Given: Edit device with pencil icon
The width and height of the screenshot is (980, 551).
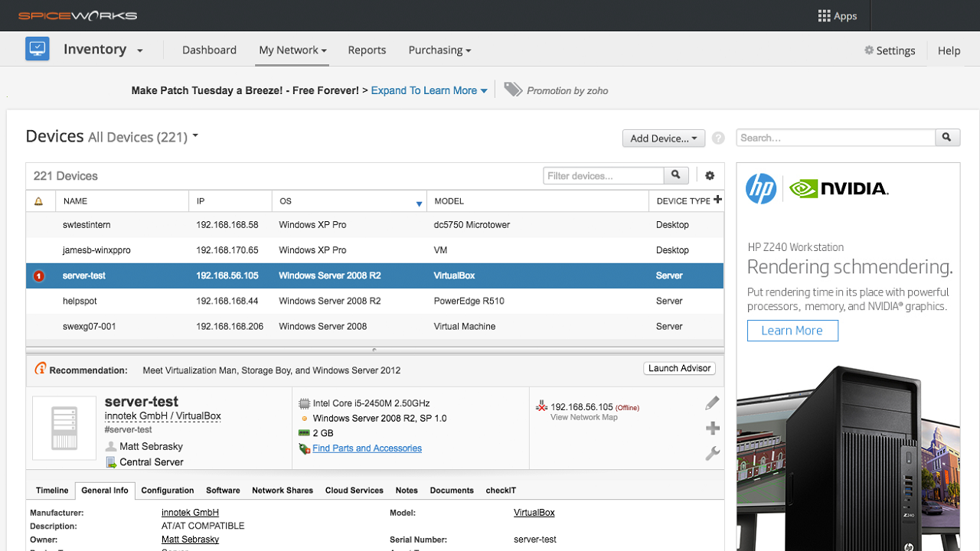Looking at the screenshot, I should 712,403.
